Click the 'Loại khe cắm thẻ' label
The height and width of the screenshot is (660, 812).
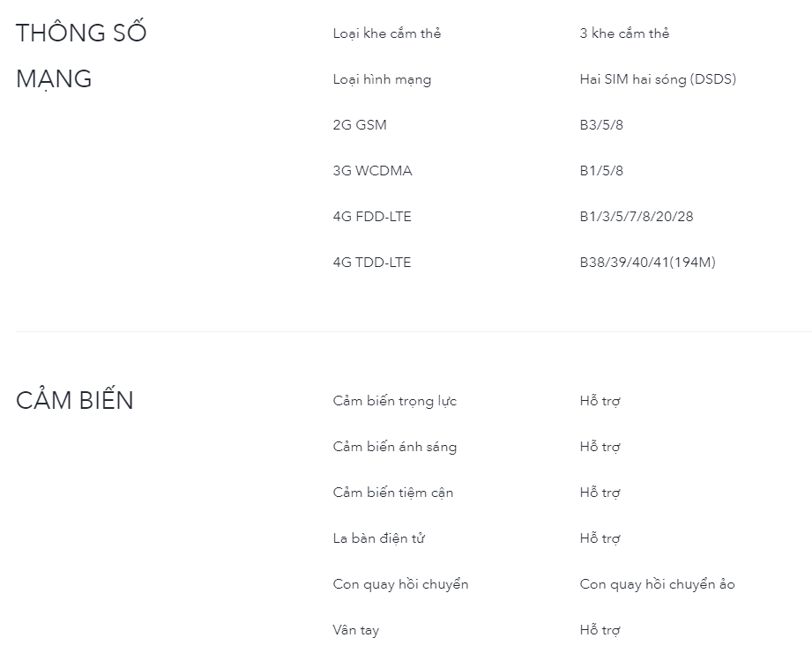click(387, 33)
